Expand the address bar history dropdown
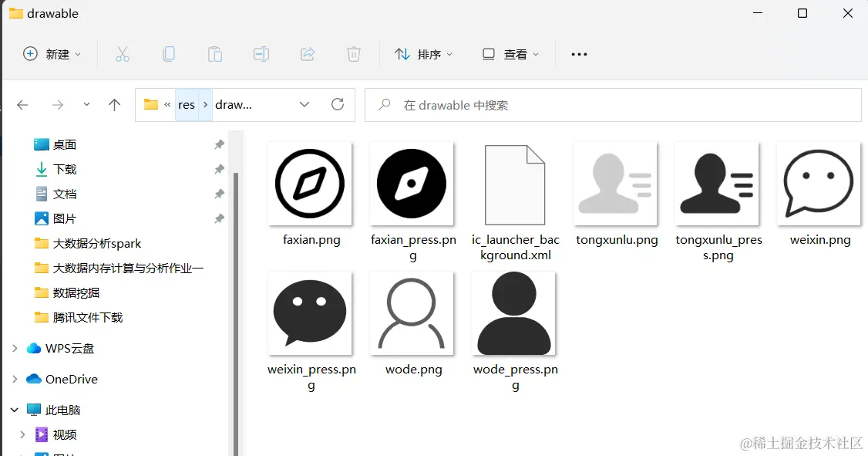The image size is (868, 456). pos(304,104)
